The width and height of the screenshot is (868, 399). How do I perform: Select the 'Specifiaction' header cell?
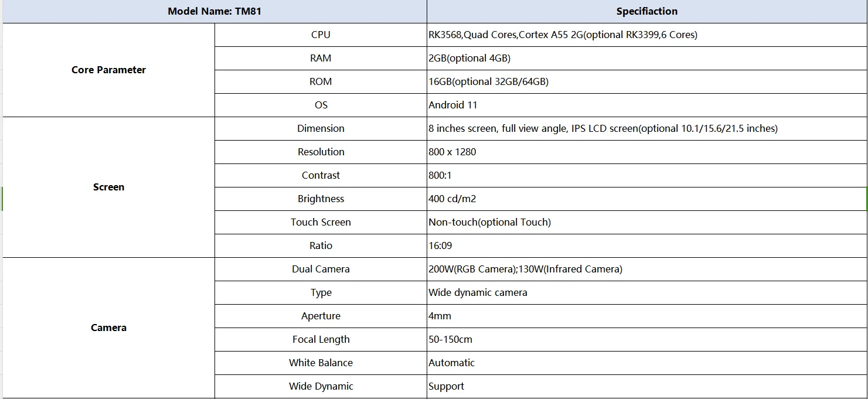[646, 11]
